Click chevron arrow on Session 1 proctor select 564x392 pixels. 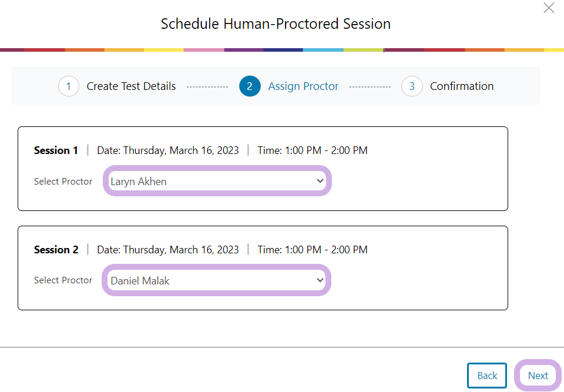click(x=320, y=181)
